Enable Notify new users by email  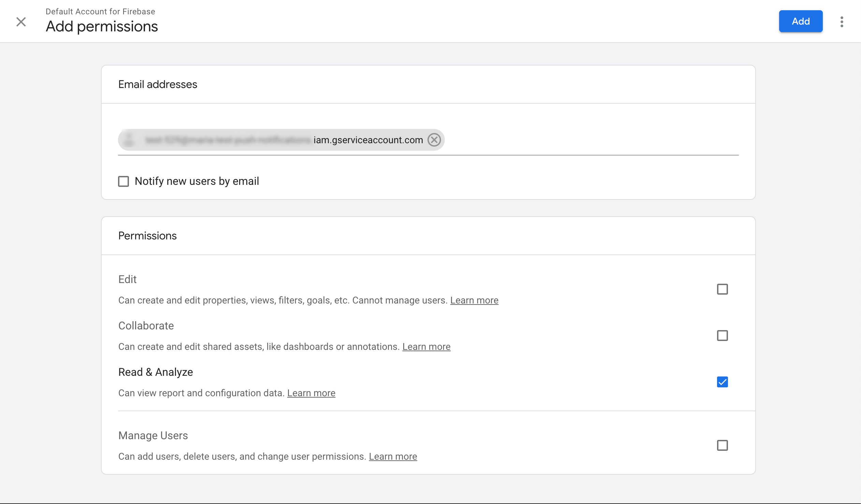click(123, 181)
